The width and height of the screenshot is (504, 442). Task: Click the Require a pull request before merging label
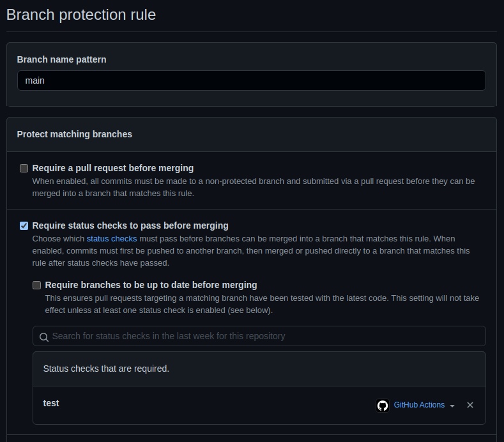pyautogui.click(x=113, y=168)
